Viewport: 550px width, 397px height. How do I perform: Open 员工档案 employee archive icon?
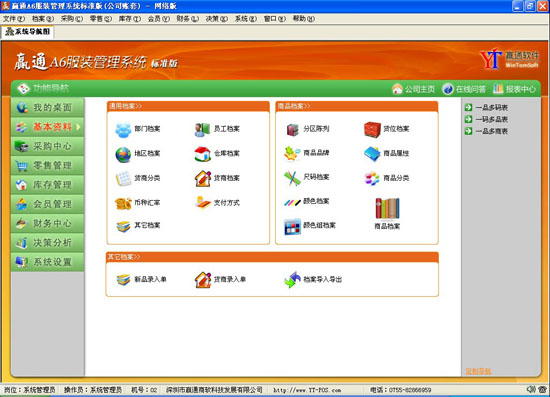pos(202,129)
